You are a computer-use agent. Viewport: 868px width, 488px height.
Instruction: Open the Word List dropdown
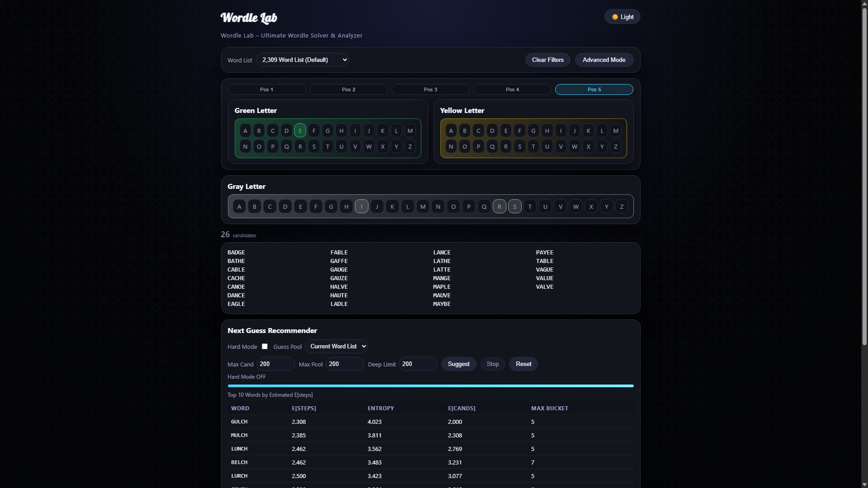(302, 59)
